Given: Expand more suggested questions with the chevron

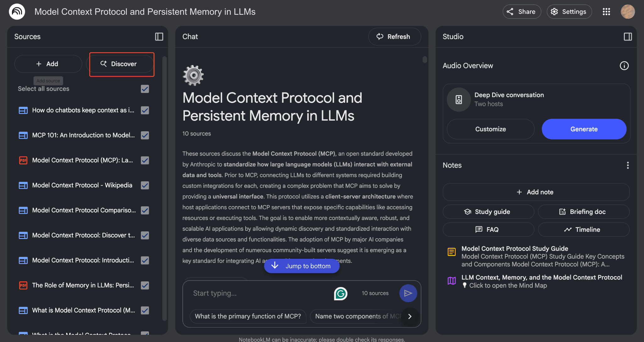Looking at the screenshot, I should 410,317.
